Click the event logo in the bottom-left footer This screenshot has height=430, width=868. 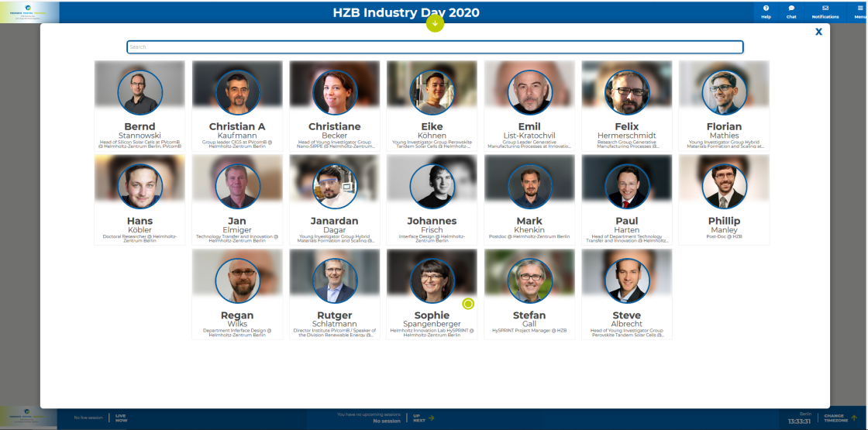click(x=29, y=418)
